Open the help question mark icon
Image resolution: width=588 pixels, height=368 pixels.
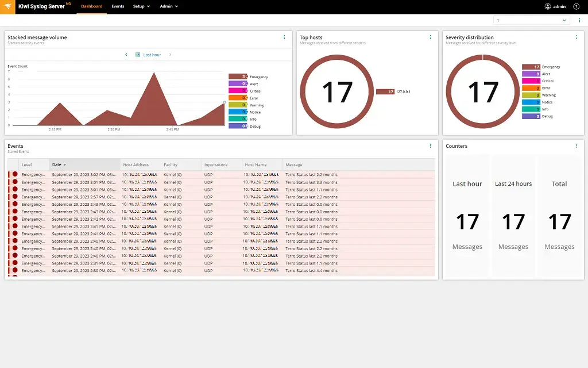click(x=576, y=6)
